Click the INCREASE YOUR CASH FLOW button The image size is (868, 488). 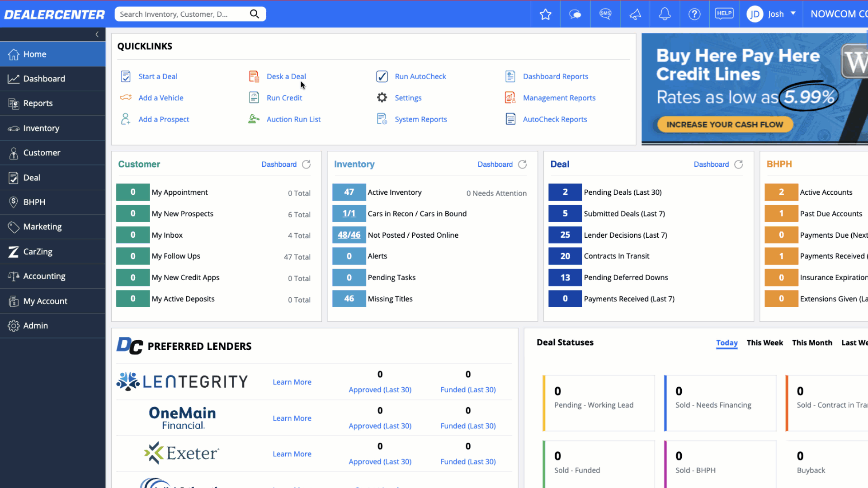point(725,124)
